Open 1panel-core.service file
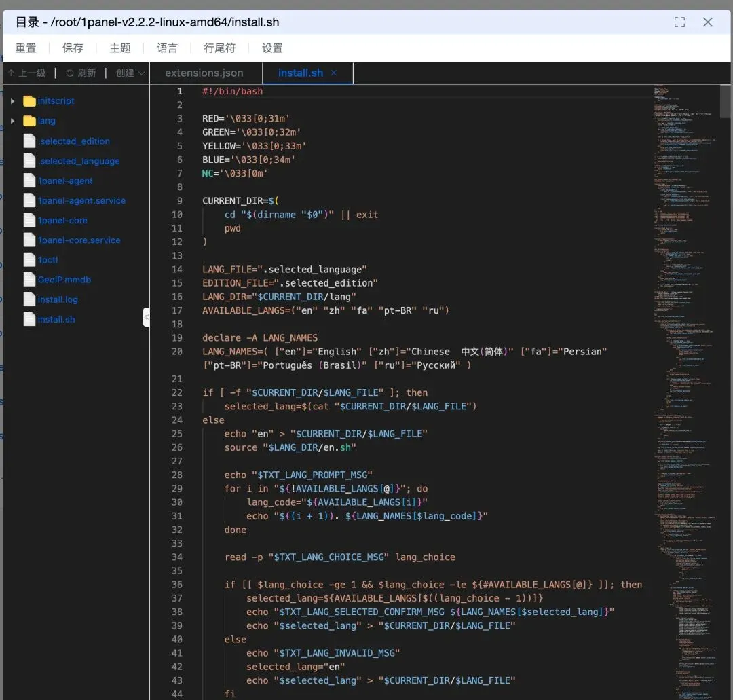Image resolution: width=733 pixels, height=700 pixels. (79, 240)
